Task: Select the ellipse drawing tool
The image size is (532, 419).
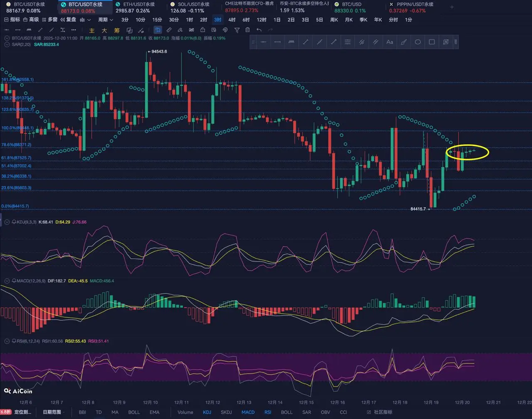Action: pos(418,42)
